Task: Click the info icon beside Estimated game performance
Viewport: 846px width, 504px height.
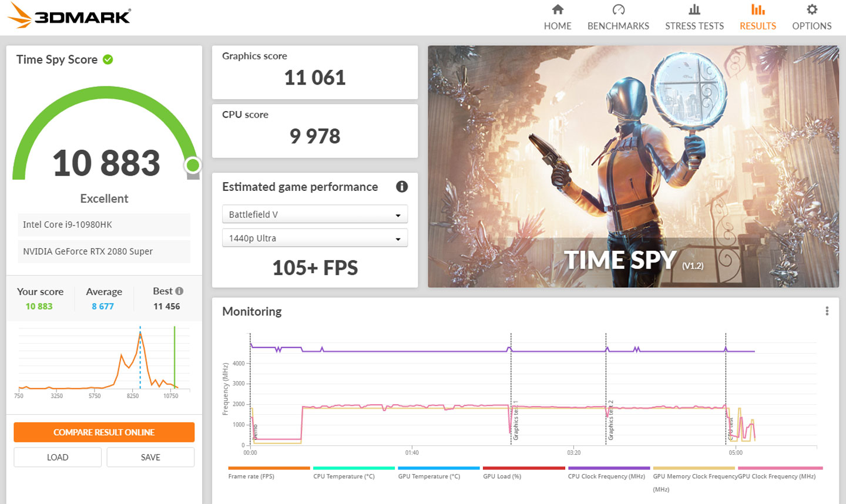Action: (402, 187)
